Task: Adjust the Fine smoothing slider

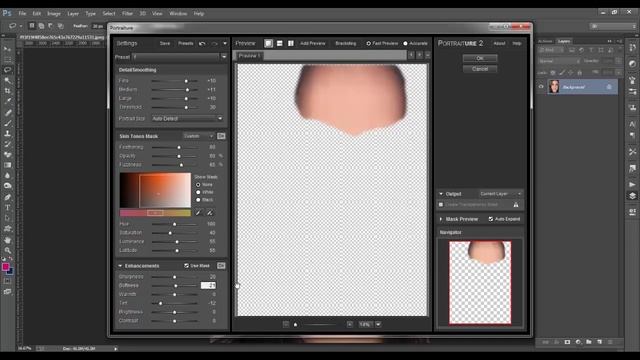Action: (175, 81)
